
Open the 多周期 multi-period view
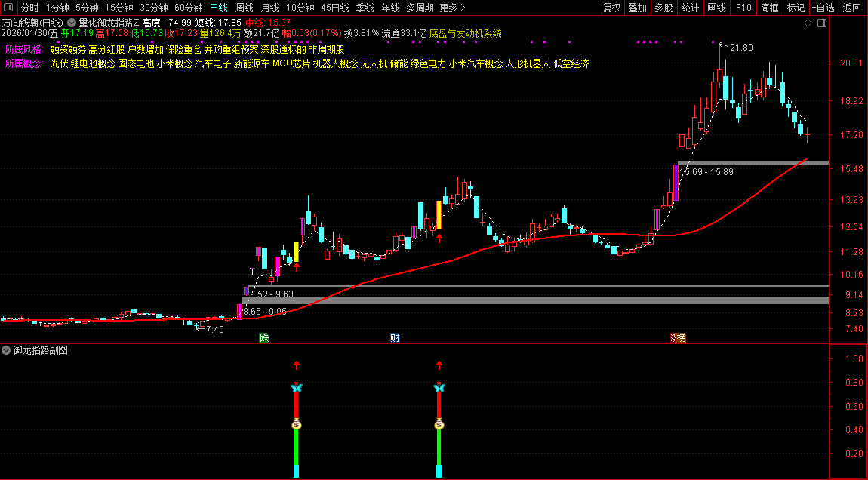tap(420, 8)
